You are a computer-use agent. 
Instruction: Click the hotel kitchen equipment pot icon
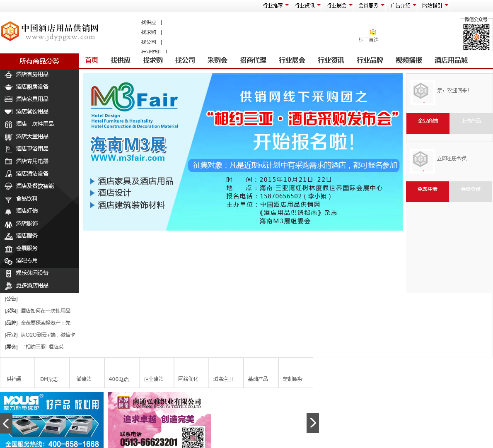(8, 87)
